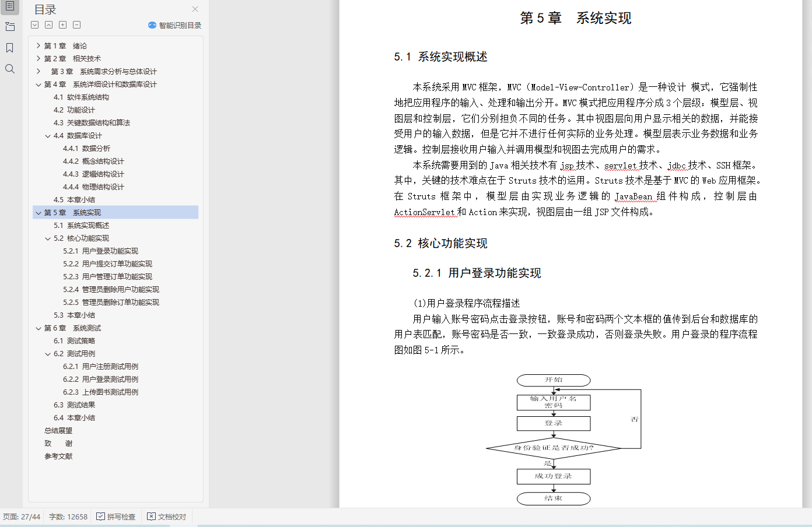Viewport: 812px width, 527px height.
Task: Jump to 5.2.1 用户登录功能实现
Action: coord(100,251)
